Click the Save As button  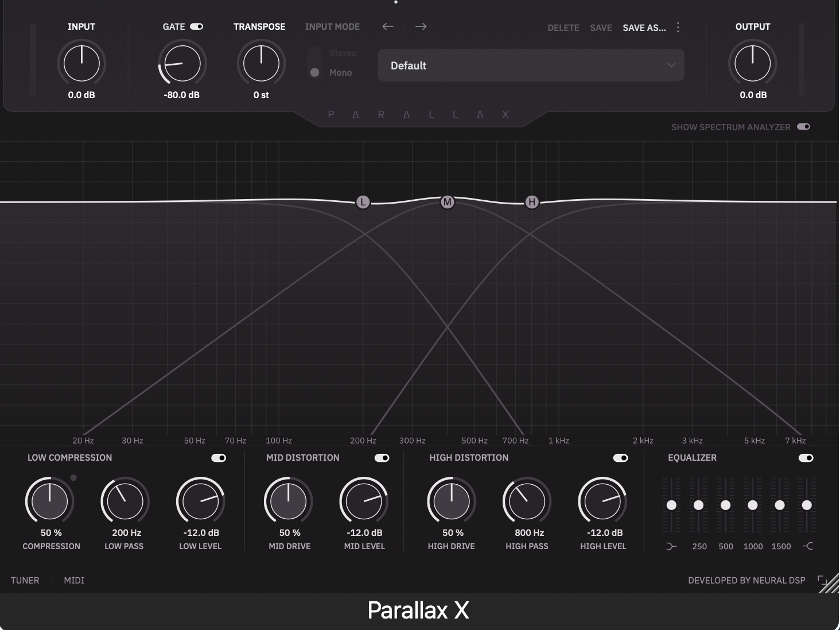(644, 28)
